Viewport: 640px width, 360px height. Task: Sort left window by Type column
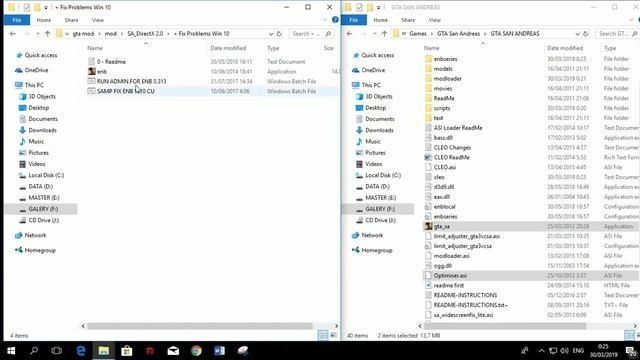coord(273,48)
